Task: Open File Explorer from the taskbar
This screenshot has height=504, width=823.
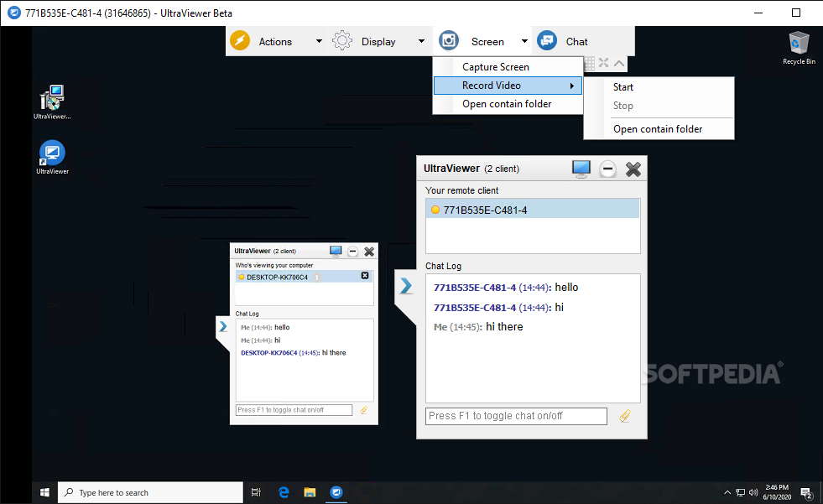Action: (x=310, y=492)
